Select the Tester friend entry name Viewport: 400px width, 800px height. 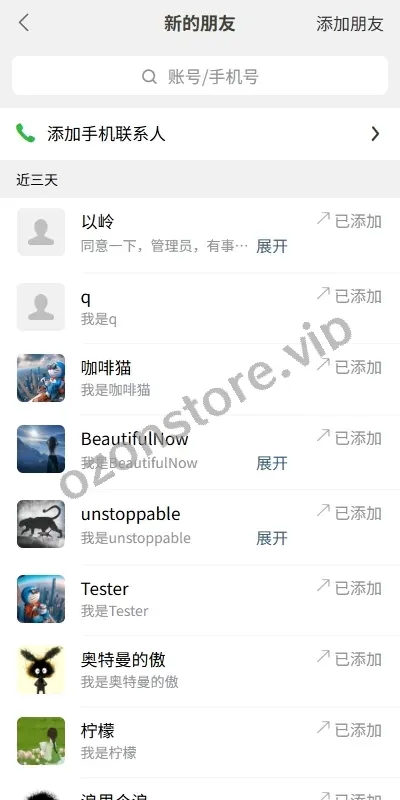tap(105, 589)
